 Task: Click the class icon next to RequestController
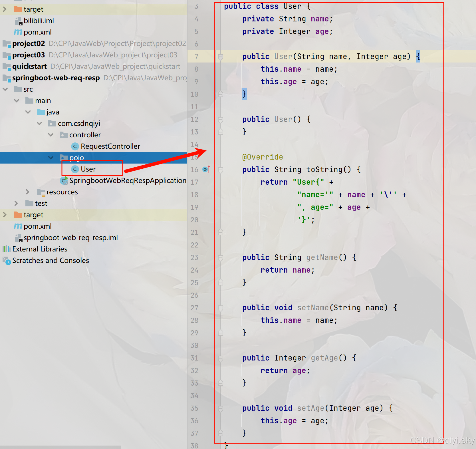[x=74, y=146]
